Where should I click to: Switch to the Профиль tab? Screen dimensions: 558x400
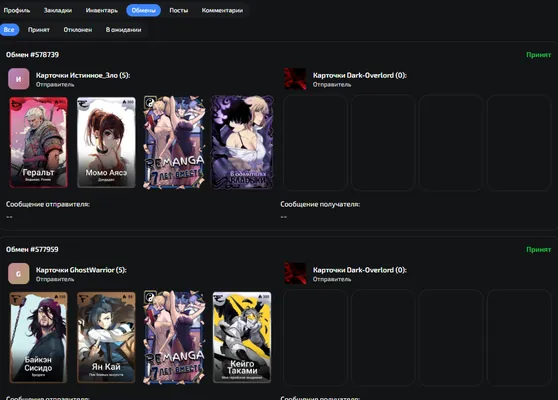click(17, 10)
